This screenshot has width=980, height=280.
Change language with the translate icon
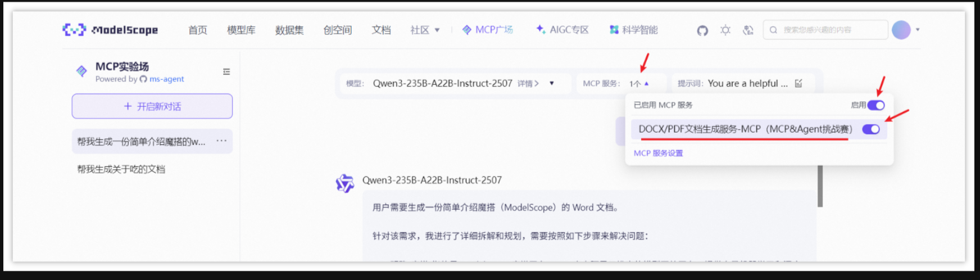pos(748,30)
